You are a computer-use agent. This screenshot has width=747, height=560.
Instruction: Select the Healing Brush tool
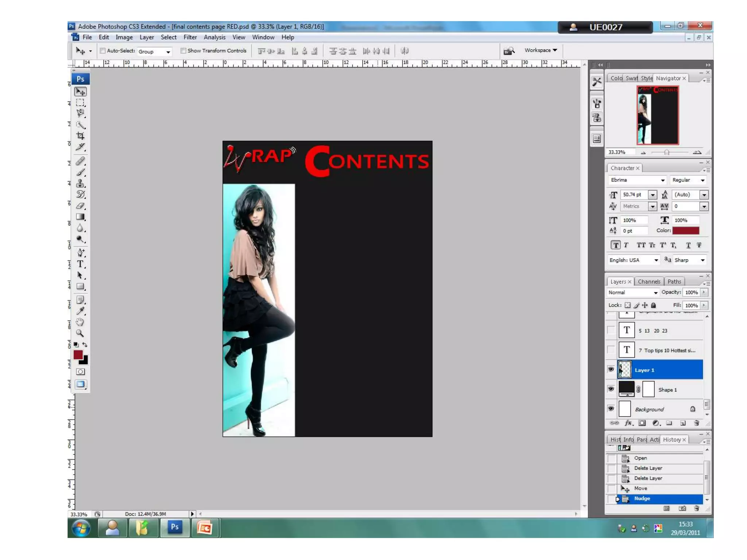click(80, 161)
